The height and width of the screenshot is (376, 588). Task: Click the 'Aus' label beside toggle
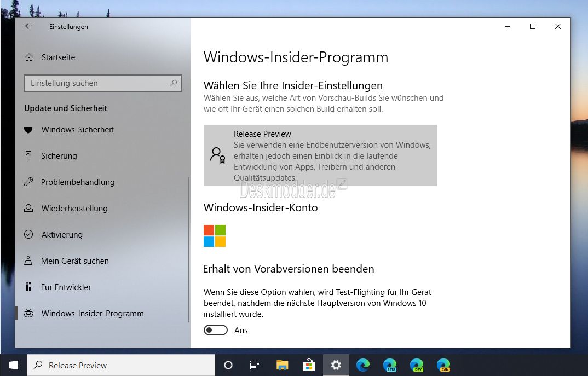click(241, 330)
